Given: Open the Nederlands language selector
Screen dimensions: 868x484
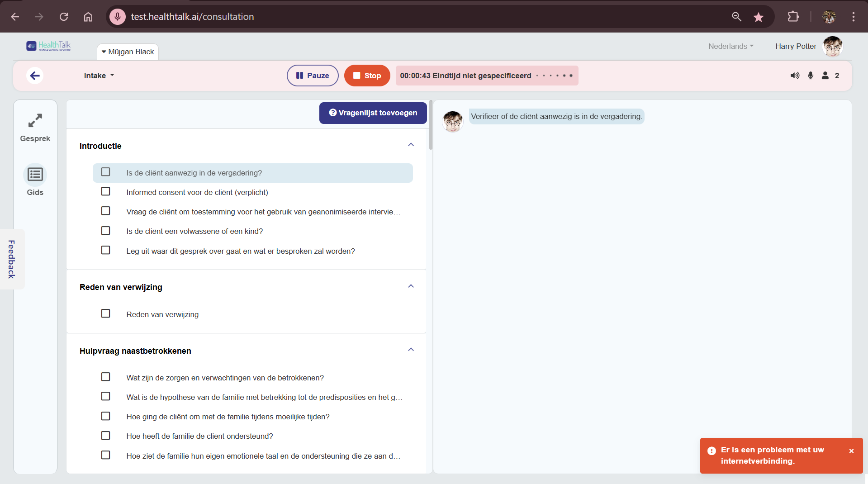Looking at the screenshot, I should tap(730, 46).
